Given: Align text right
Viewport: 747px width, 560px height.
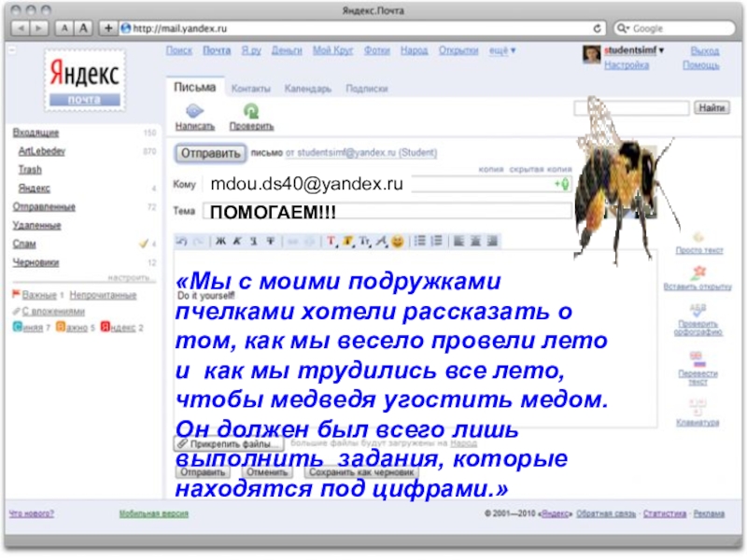Looking at the screenshot, I should (x=492, y=241).
